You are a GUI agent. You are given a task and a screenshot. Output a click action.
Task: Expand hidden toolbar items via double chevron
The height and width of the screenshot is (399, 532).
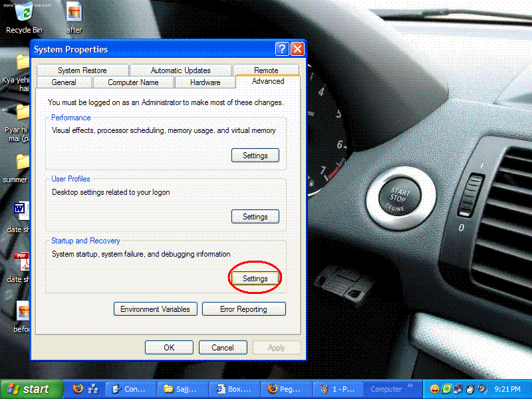[410, 386]
